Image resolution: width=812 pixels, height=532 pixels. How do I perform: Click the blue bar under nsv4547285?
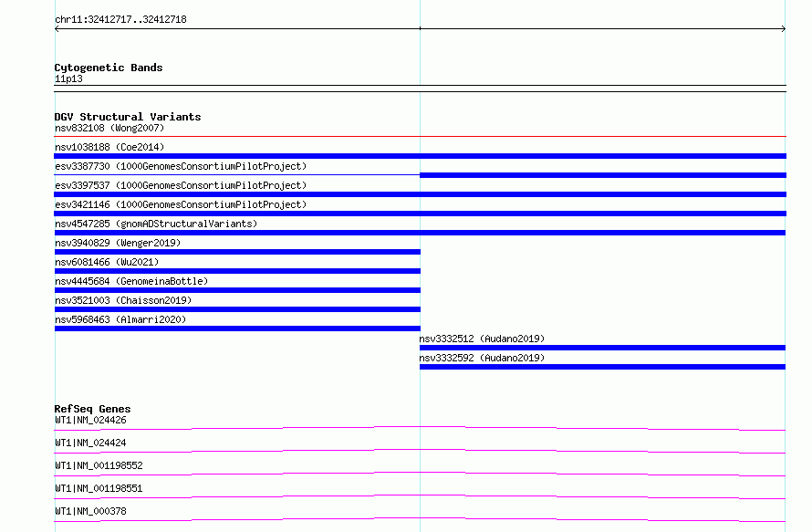(x=420, y=233)
